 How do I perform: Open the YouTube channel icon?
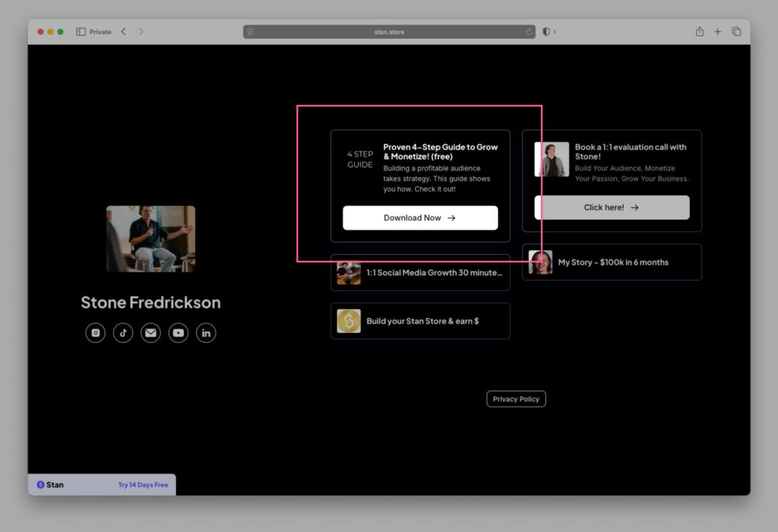pos(179,333)
